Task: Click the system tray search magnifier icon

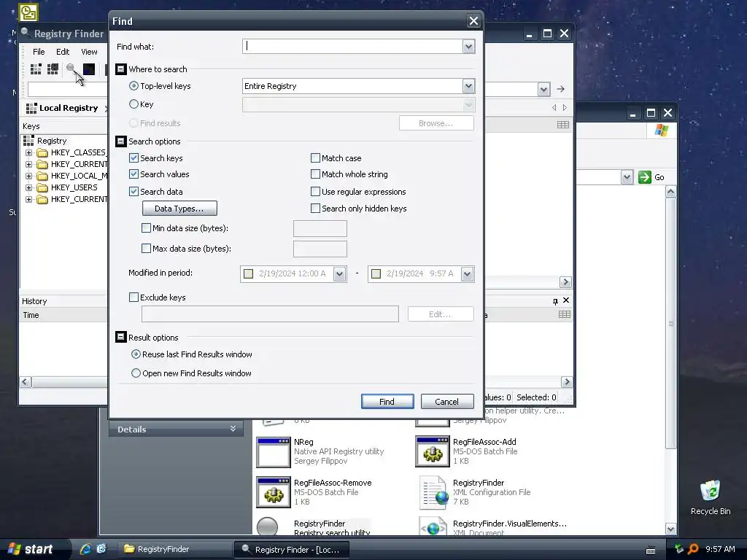Action: point(693,549)
